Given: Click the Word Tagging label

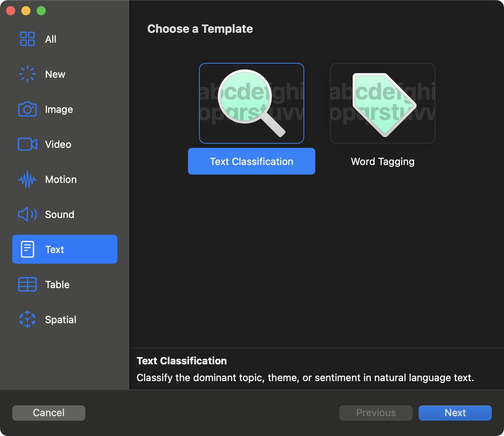Looking at the screenshot, I should tap(383, 162).
